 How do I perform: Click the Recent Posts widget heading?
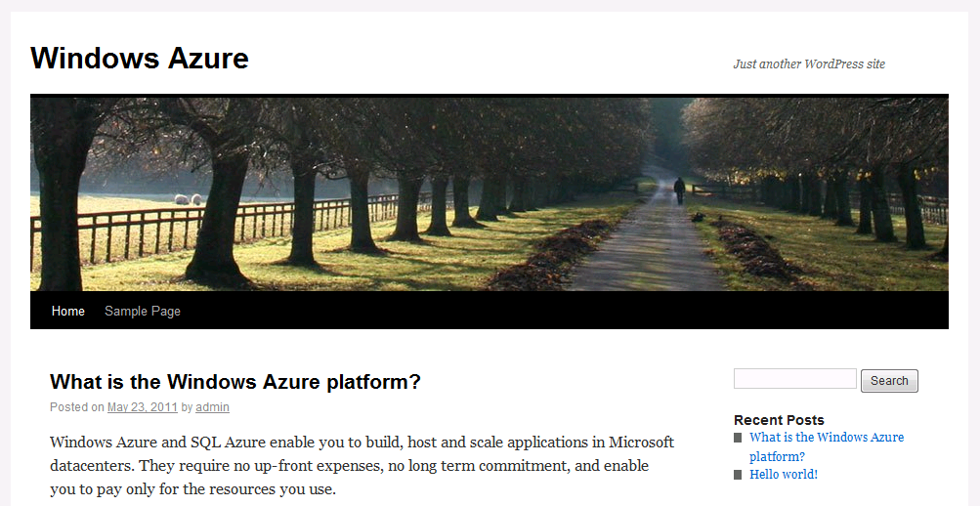pyautogui.click(x=779, y=420)
